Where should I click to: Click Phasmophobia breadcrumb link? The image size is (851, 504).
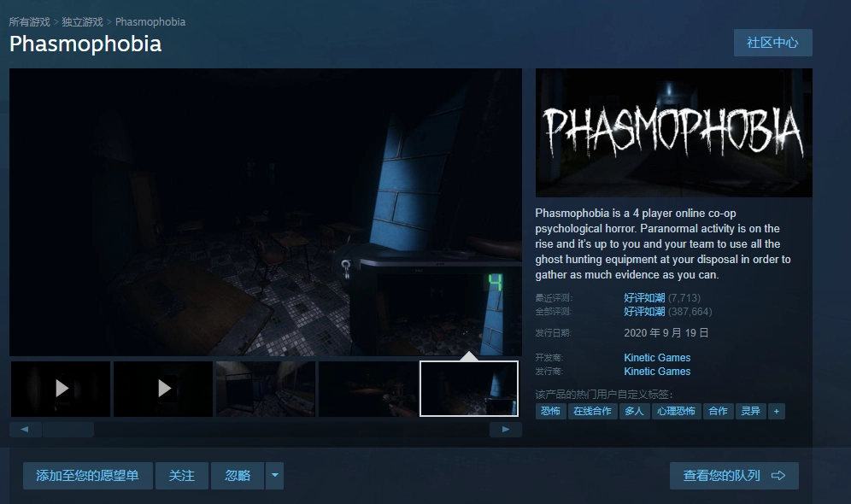pos(150,21)
